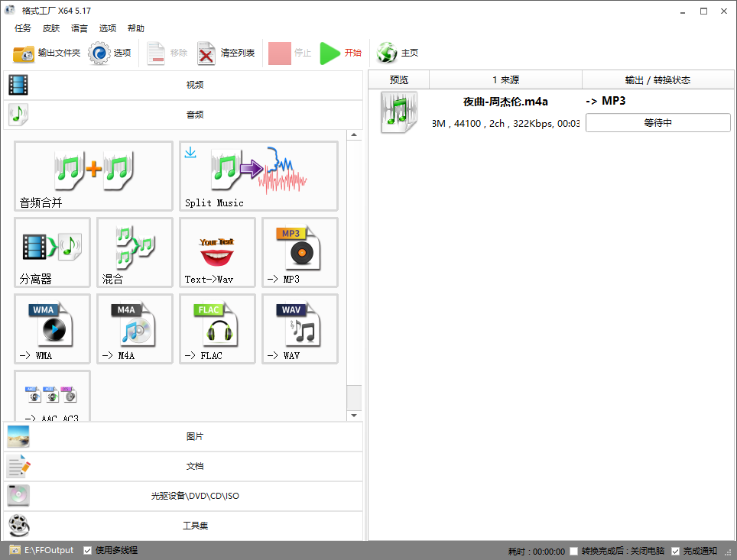Enable 转换完成后:关闭电脑 checkbox
The height and width of the screenshot is (560, 737).
tap(574, 551)
